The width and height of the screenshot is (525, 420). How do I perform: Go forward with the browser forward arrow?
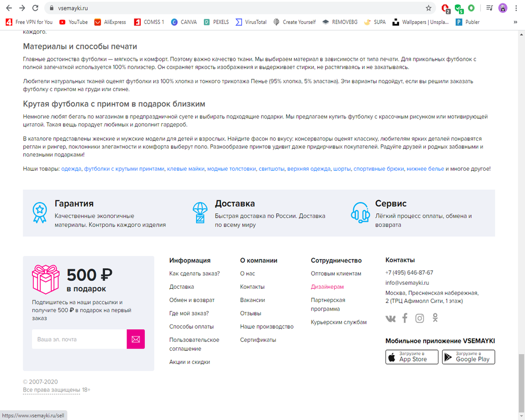(22, 8)
